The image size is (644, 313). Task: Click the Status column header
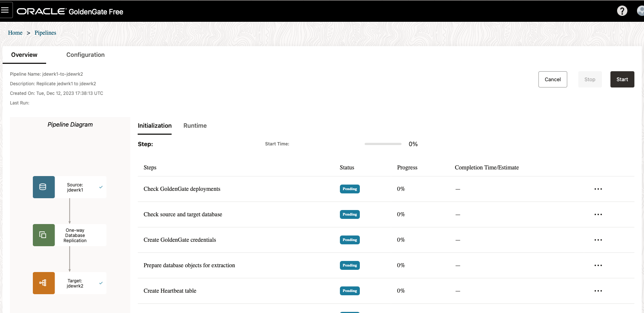click(x=347, y=168)
